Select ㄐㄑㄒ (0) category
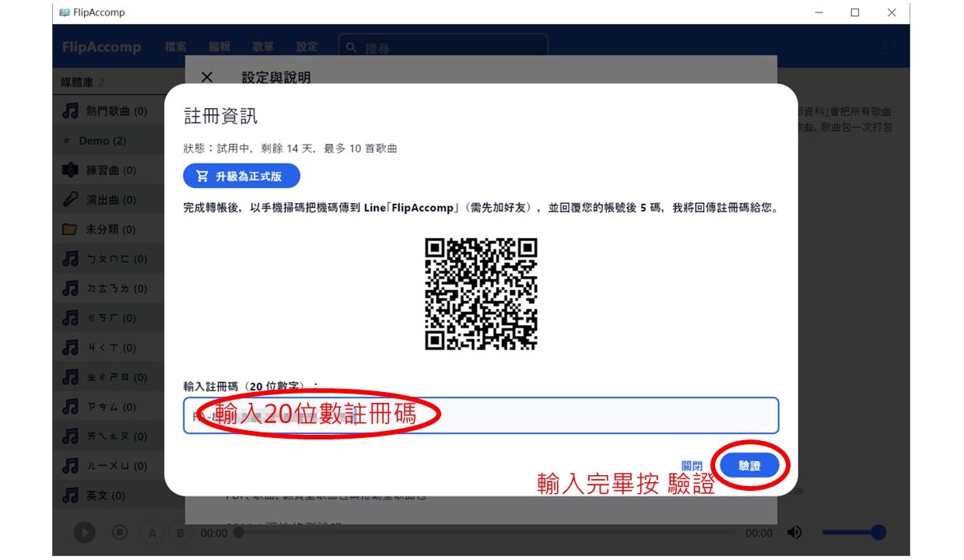This screenshot has height=560, width=964. coord(108,348)
